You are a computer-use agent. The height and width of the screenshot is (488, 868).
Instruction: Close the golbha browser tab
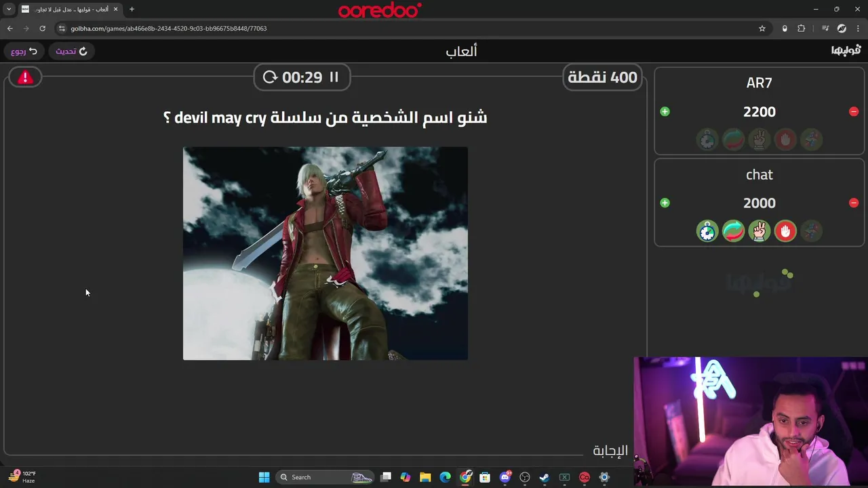[x=115, y=9]
